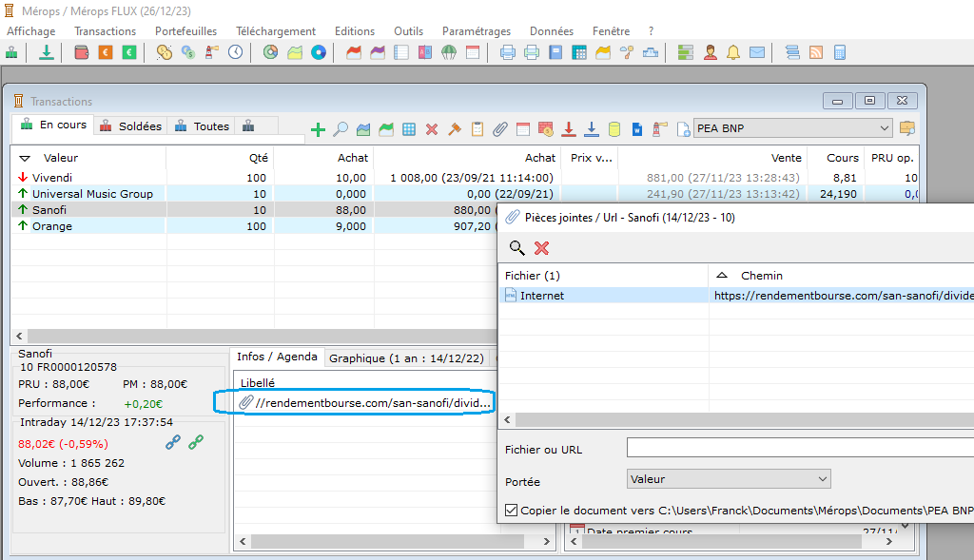
Task: Click the parachute icon in toolbar
Action: 449,53
